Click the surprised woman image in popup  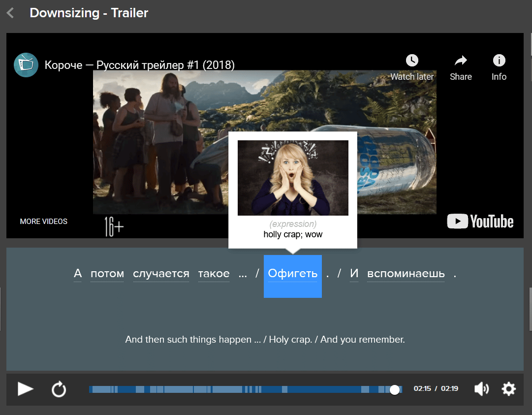pos(293,178)
